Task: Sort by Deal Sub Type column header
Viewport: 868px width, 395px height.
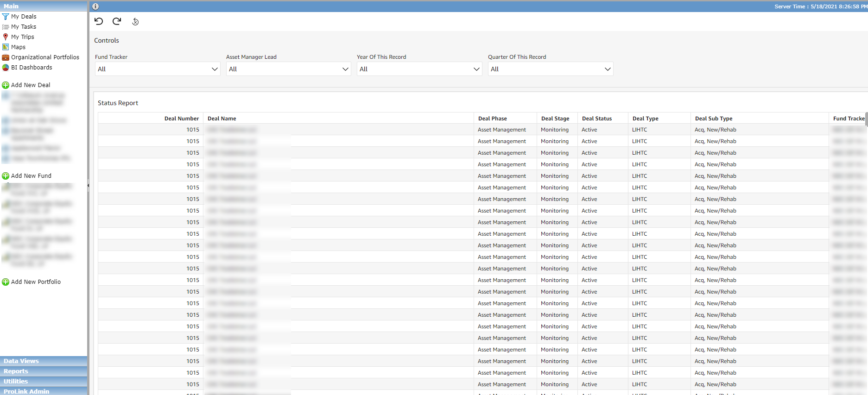Action: coord(714,119)
